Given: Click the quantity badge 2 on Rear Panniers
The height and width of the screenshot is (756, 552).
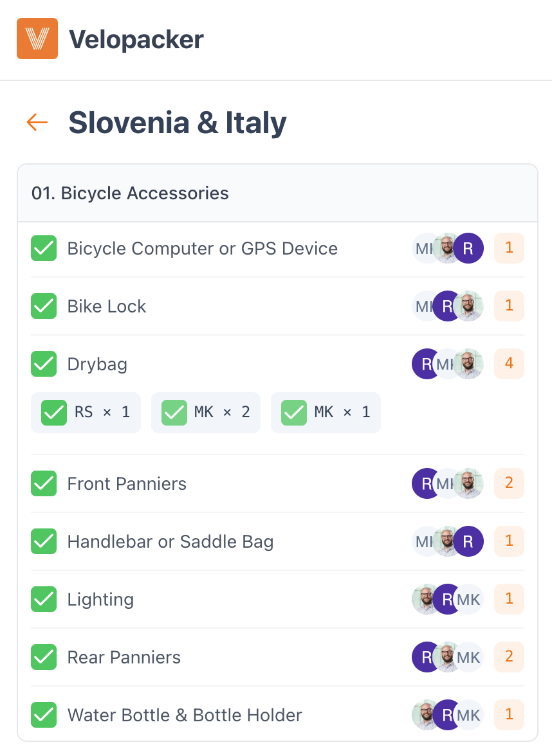Looking at the screenshot, I should [x=509, y=657].
